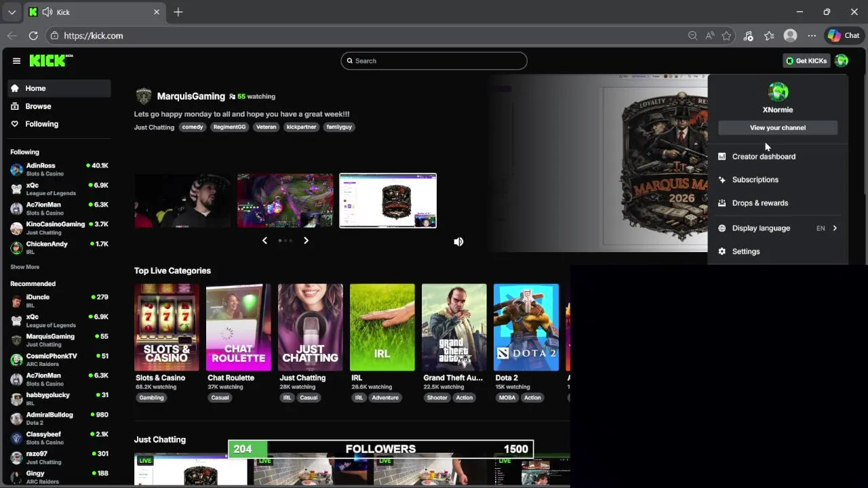Image resolution: width=868 pixels, height=488 pixels.
Task: Select first carousel stream thumbnail
Action: click(182, 201)
